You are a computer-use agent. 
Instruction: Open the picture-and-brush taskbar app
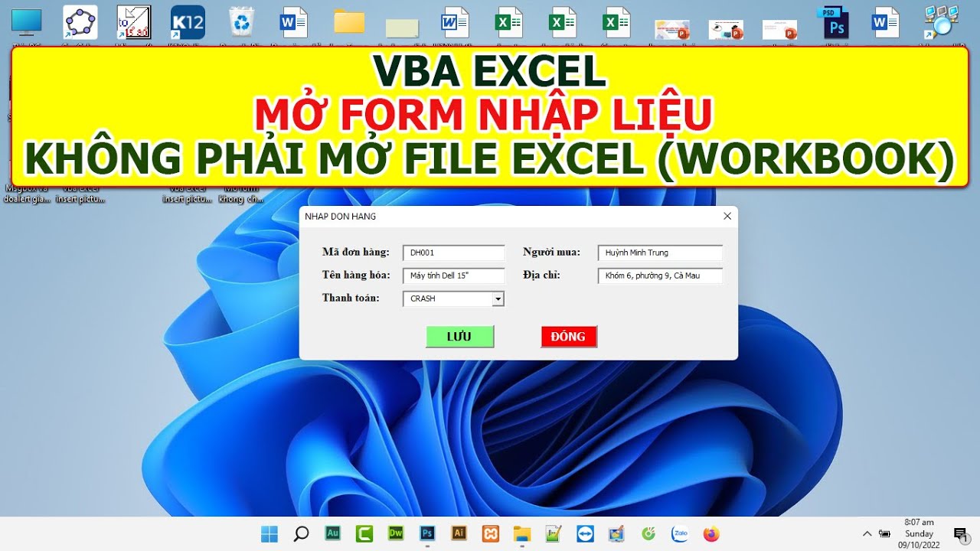tap(616, 533)
